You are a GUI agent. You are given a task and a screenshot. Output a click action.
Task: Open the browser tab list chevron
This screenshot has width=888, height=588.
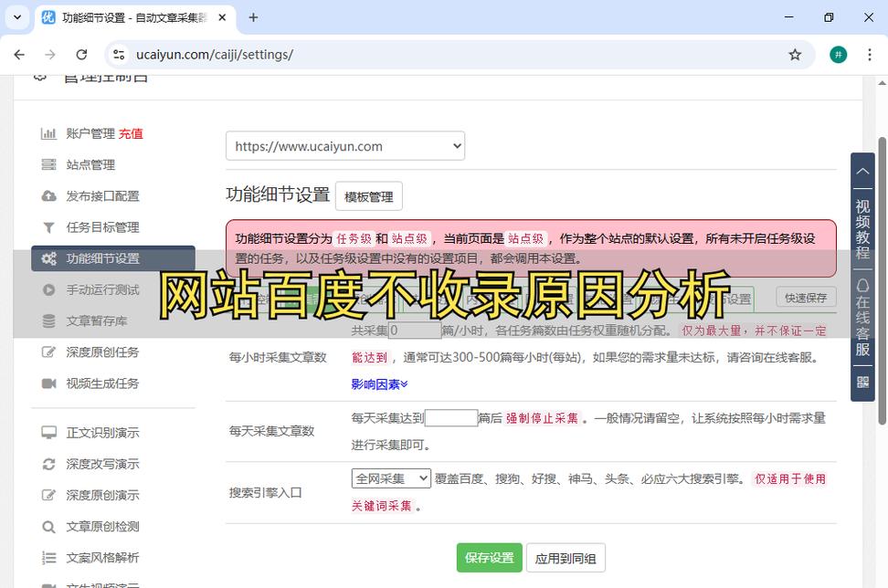coord(16,17)
